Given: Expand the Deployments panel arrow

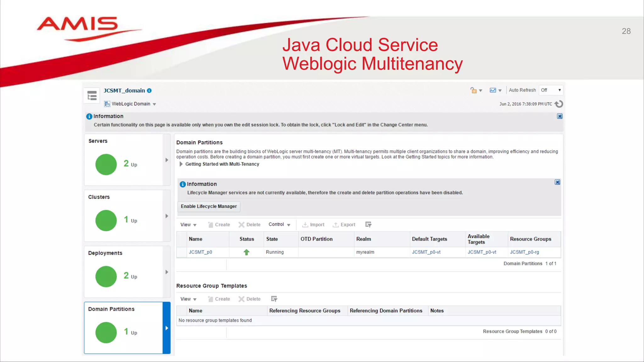Looking at the screenshot, I should pos(167,272).
